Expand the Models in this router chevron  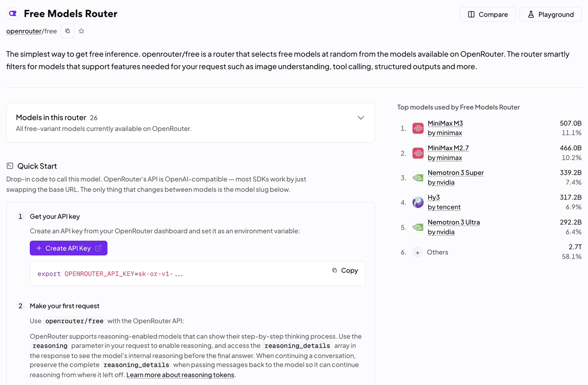click(x=361, y=118)
